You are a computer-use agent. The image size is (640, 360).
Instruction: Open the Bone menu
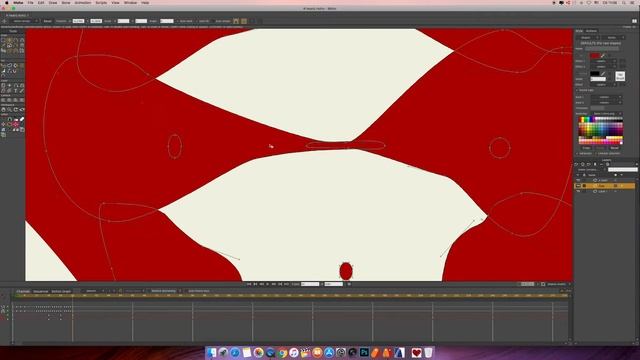(x=66, y=2)
